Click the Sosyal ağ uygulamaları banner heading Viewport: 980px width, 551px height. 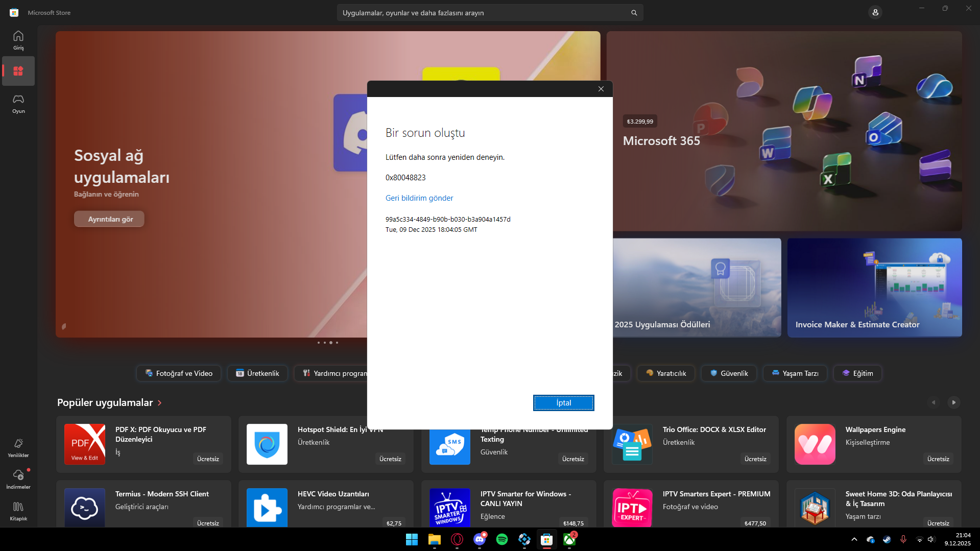(x=122, y=166)
